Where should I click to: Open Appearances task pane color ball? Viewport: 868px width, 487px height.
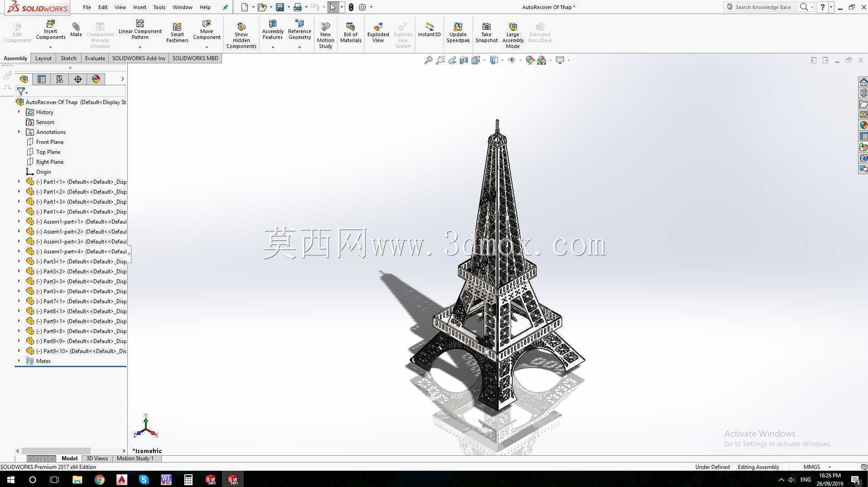[863, 125]
